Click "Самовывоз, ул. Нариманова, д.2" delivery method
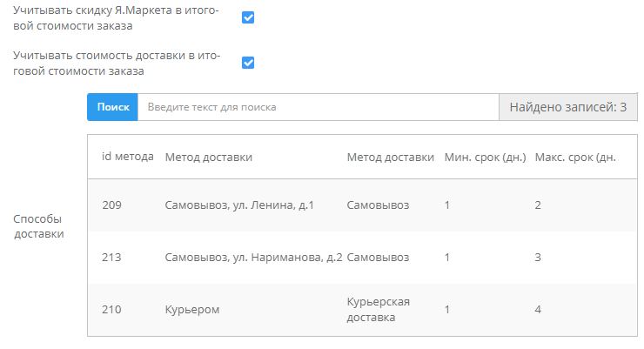 (253, 258)
